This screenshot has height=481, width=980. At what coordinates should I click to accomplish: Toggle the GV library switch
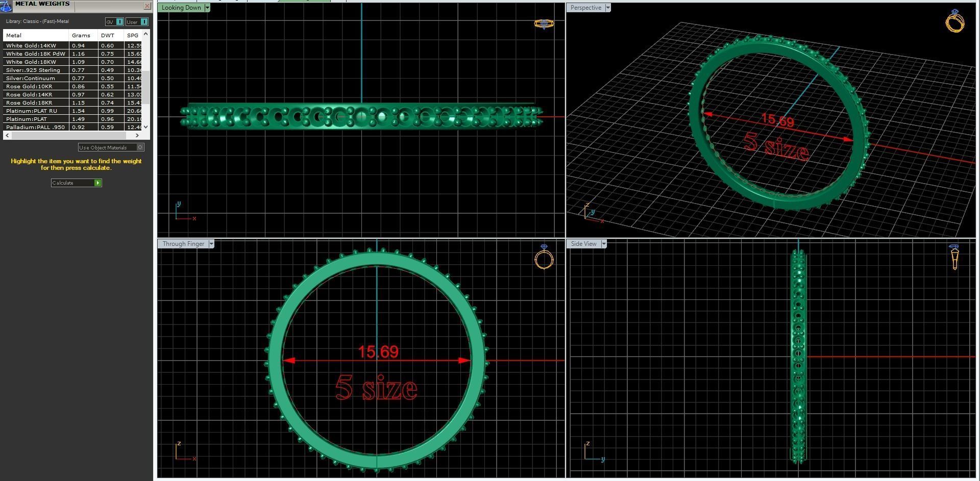pyautogui.click(x=114, y=21)
